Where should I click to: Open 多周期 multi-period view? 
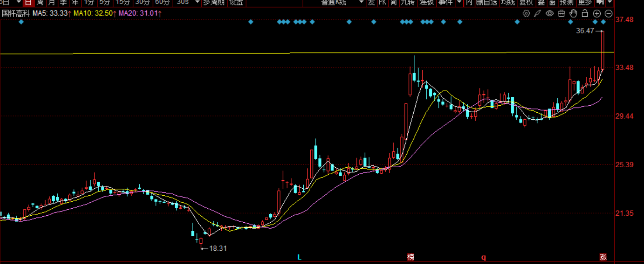pyautogui.click(x=214, y=2)
